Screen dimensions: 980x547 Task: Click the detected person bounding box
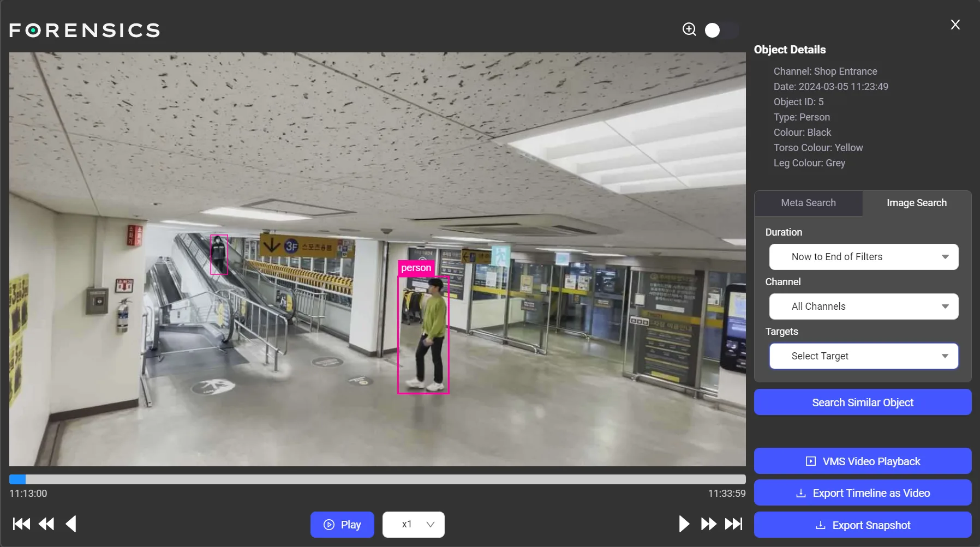point(423,335)
